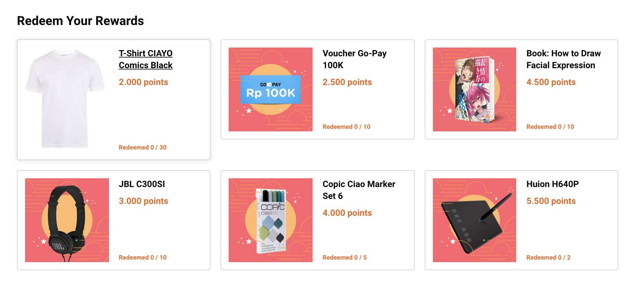Click the Redeemed 0 / 30 status text
644x284 pixels.
coord(143,147)
